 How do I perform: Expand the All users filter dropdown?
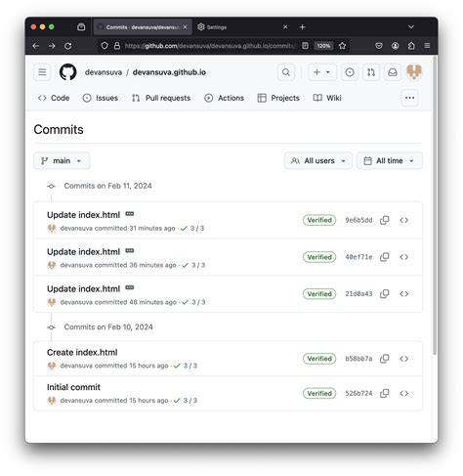coord(318,160)
